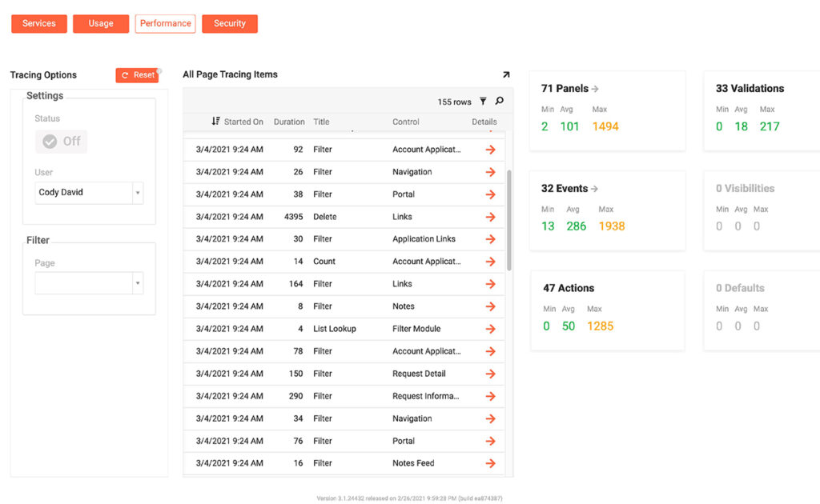Viewport: 820px width, 504px height.
Task: Click the search magnifier icon above table
Action: point(500,102)
